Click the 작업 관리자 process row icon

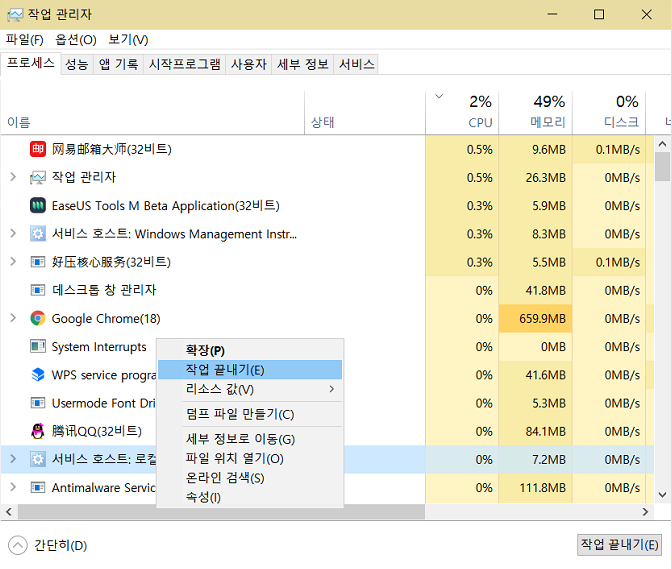[x=38, y=177]
